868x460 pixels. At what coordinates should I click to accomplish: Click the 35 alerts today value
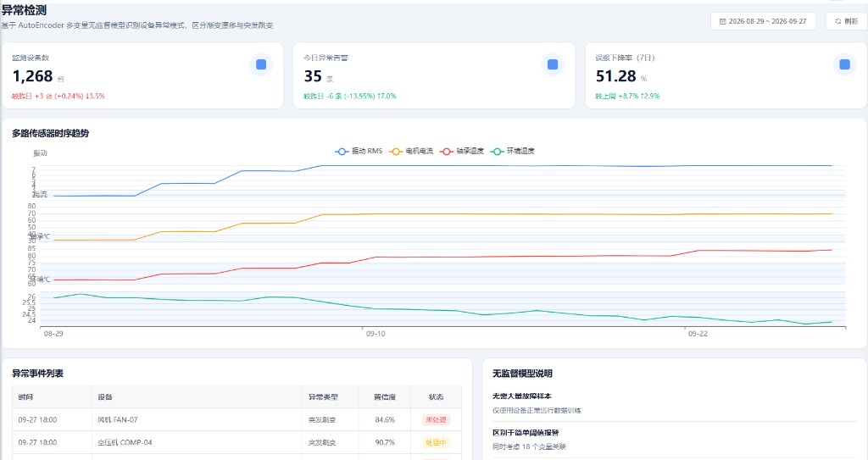(x=313, y=76)
